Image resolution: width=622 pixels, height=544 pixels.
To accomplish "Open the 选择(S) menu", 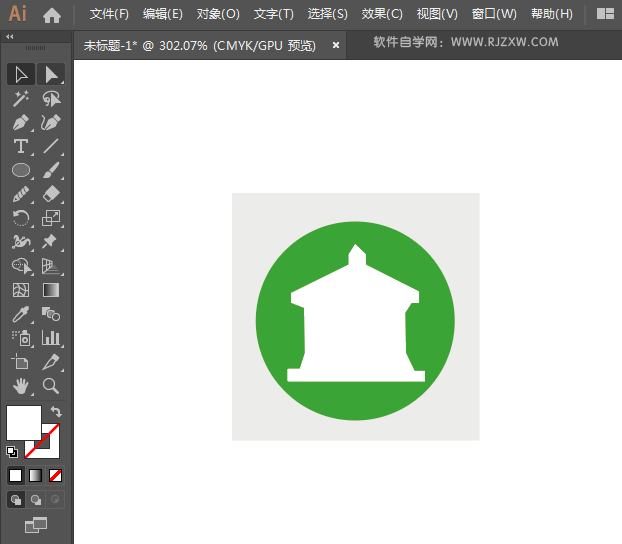I will coord(327,14).
